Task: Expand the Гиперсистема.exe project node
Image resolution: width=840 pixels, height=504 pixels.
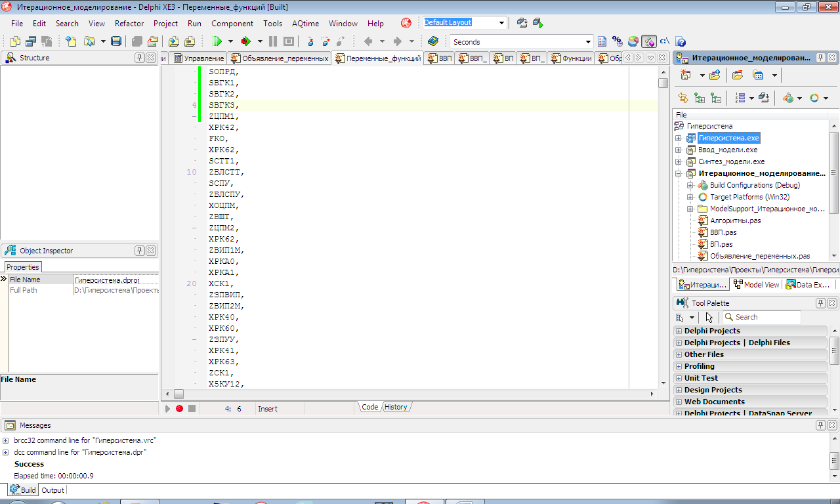Action: tap(679, 138)
